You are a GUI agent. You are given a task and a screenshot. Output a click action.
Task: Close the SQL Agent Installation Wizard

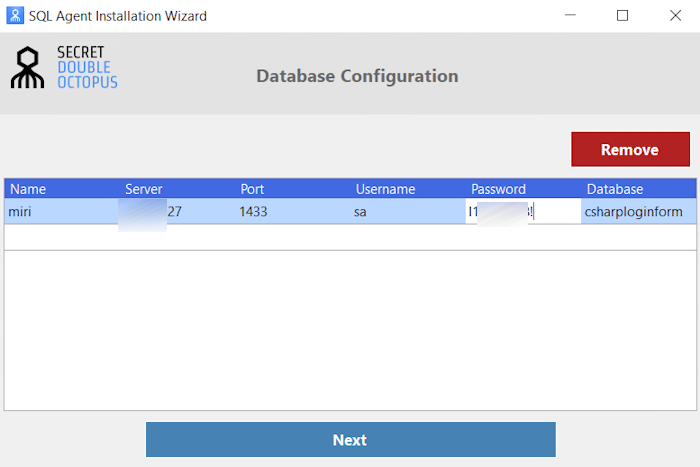point(675,15)
